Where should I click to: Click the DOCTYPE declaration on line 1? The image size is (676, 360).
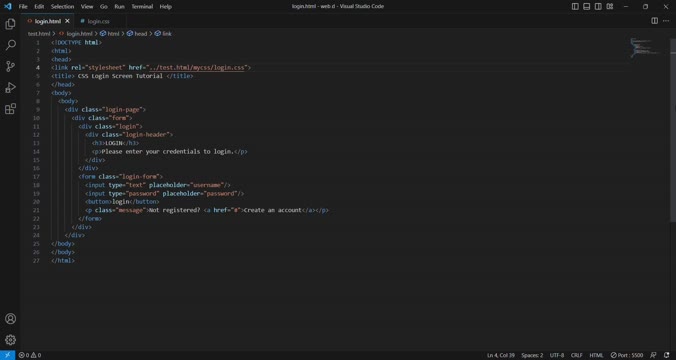click(x=76, y=42)
